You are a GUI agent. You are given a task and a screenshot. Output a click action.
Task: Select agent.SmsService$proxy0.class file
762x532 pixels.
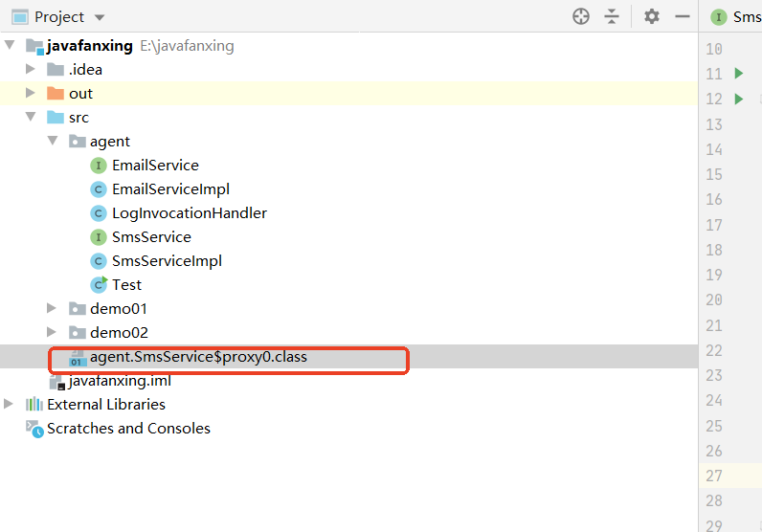click(x=198, y=357)
